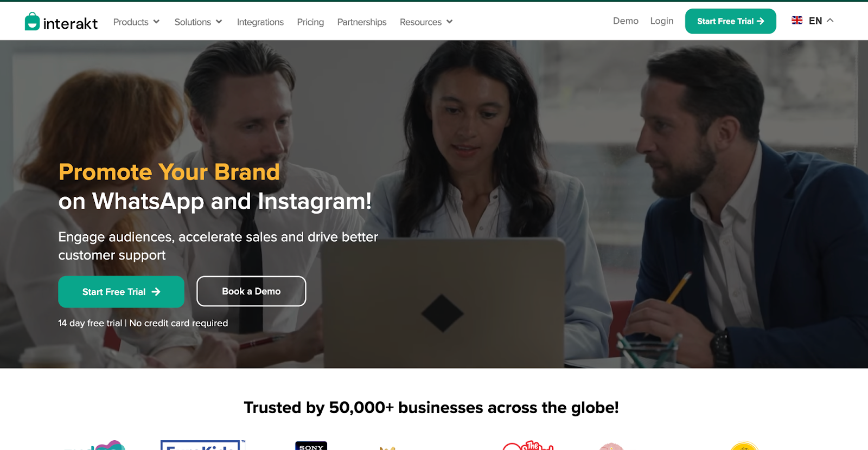868x450 pixels.
Task: Open the Demo link in header
Action: (x=626, y=21)
